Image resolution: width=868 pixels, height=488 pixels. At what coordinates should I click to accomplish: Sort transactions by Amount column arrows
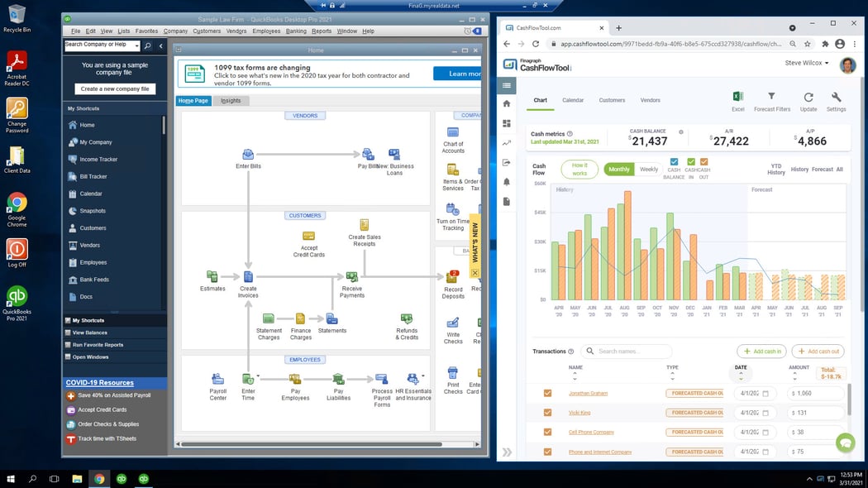coord(794,376)
